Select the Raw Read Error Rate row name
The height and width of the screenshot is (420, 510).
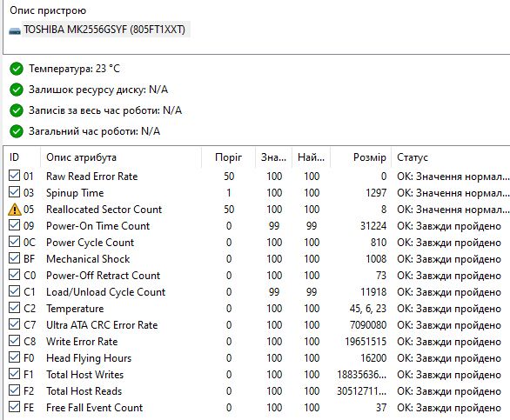tap(91, 177)
